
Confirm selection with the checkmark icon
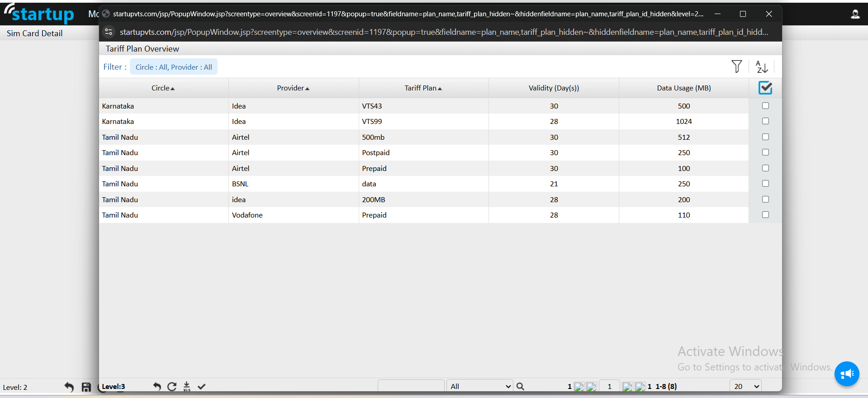(x=202, y=387)
